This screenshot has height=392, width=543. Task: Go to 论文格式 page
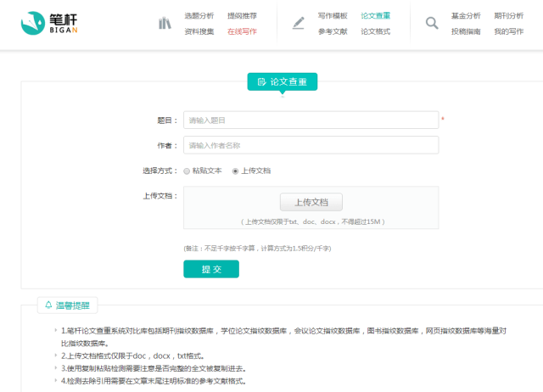point(375,31)
